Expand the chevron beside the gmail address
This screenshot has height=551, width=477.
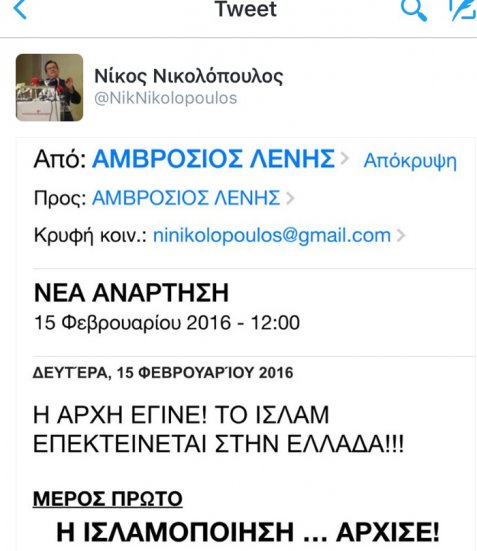[401, 235]
